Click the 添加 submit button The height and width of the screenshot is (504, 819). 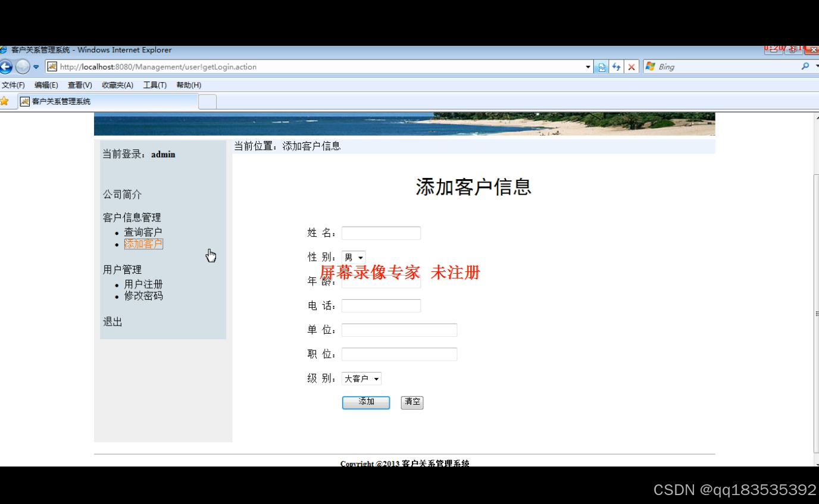[365, 402]
